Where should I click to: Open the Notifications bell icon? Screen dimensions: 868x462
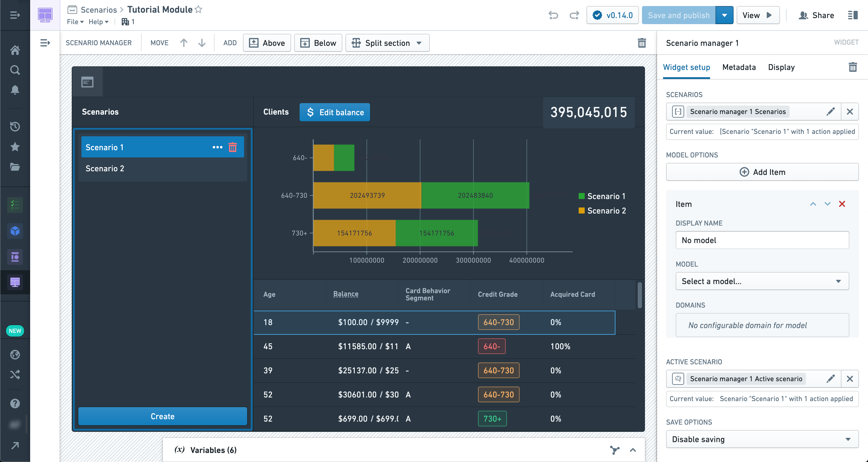[x=15, y=90]
